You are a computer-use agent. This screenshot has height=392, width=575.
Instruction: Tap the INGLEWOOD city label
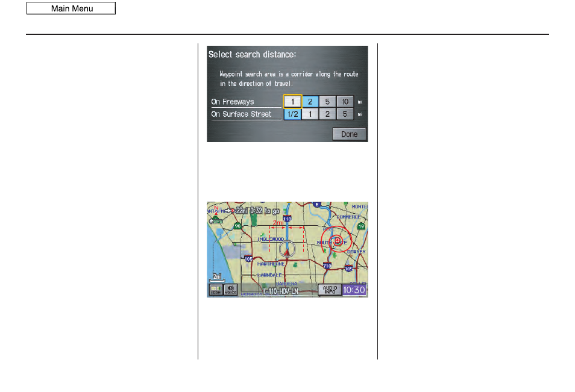tap(271, 239)
